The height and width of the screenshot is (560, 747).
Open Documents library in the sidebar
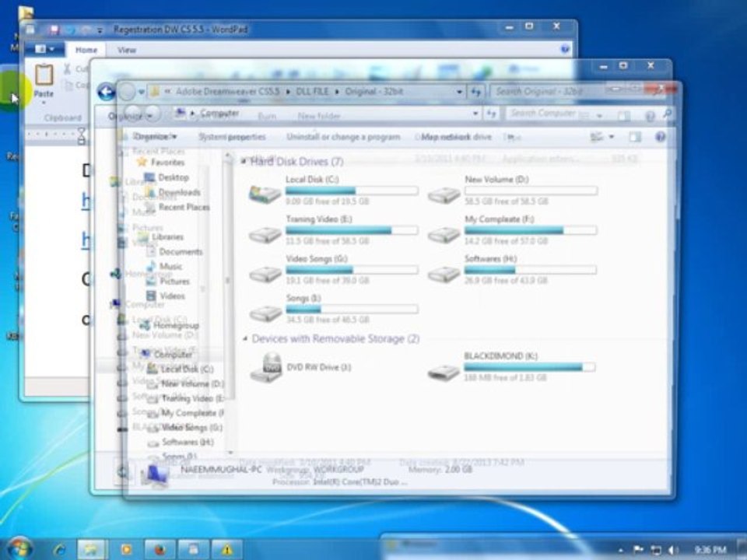click(181, 251)
